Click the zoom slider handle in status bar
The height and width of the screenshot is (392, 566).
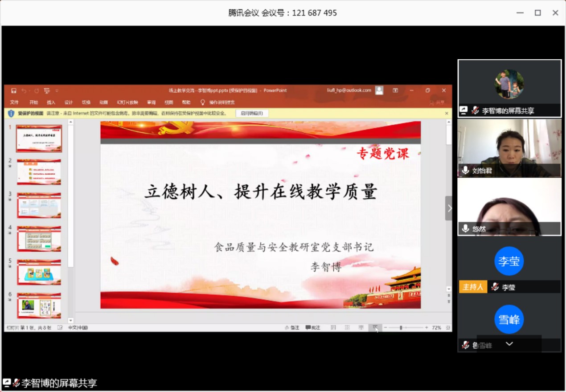pos(401,328)
